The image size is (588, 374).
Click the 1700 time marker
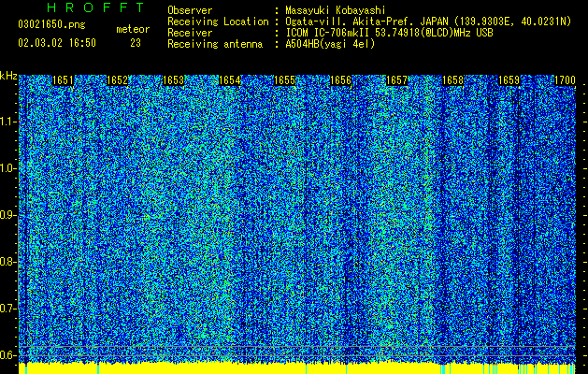[565, 80]
